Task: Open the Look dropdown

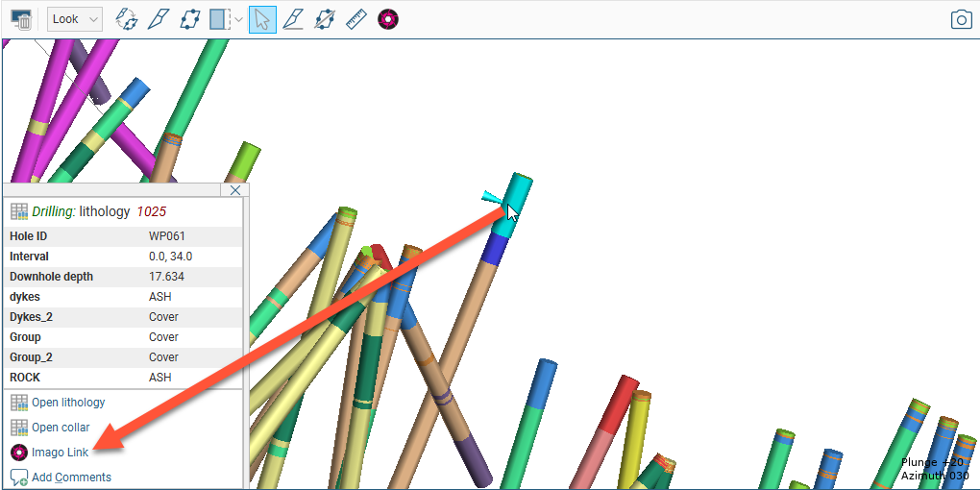Action: click(75, 19)
